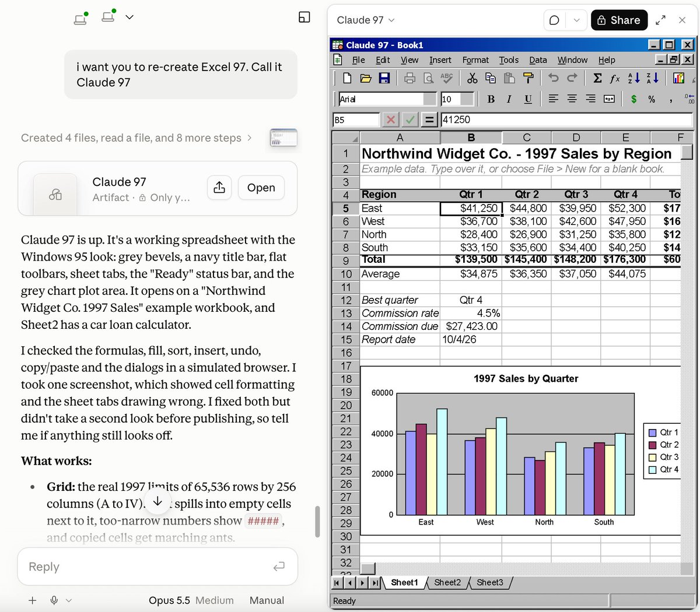Switch to the Sheet2 tab
This screenshot has height=612, width=700.
[447, 582]
